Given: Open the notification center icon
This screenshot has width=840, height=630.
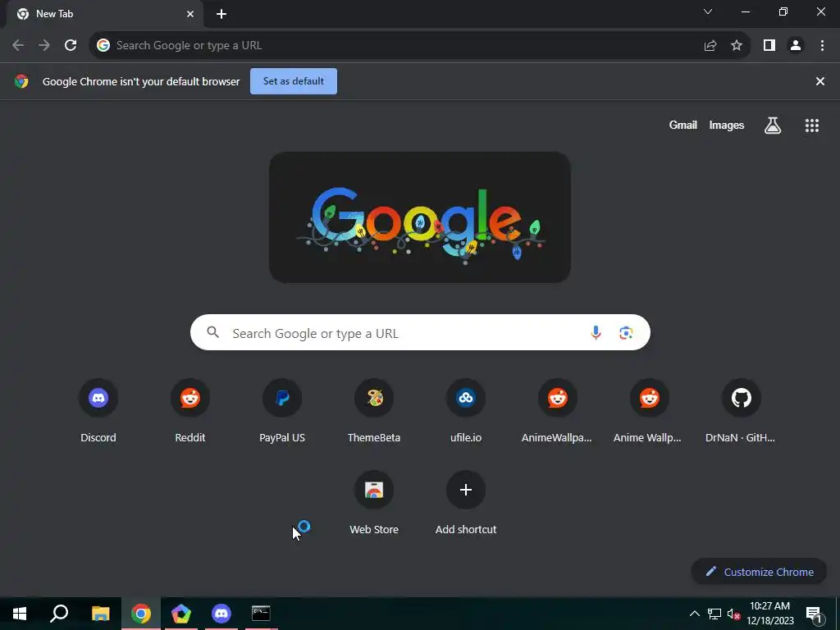Looking at the screenshot, I should coord(814,614).
